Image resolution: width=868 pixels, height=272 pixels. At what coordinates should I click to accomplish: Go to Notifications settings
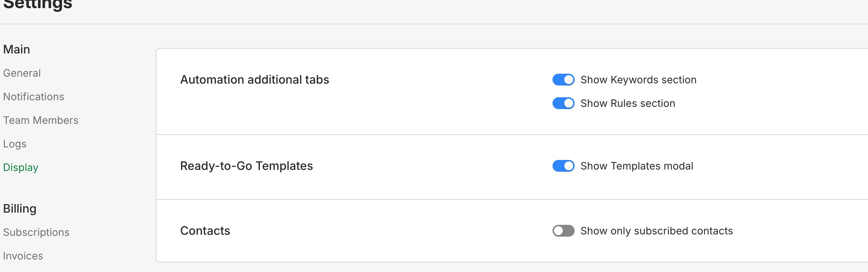[33, 97]
